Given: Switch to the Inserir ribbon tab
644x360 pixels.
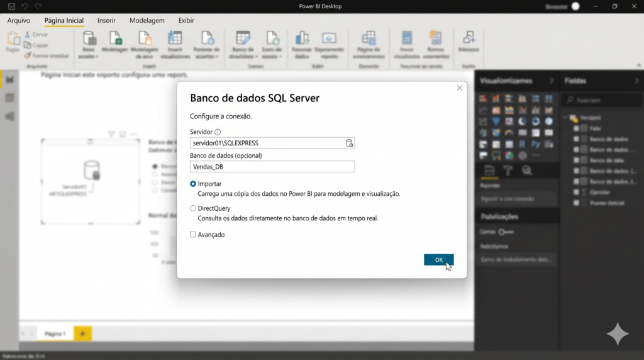Looking at the screenshot, I should 106,21.
